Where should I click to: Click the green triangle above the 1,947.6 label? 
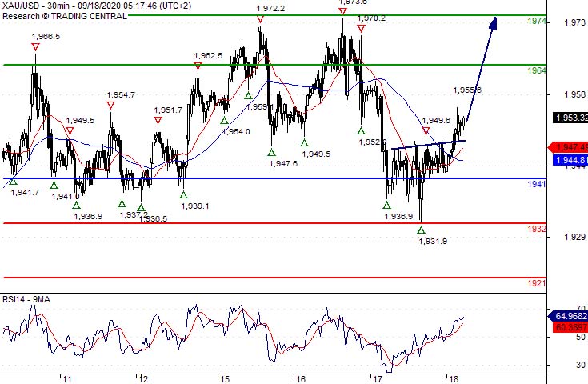point(271,152)
